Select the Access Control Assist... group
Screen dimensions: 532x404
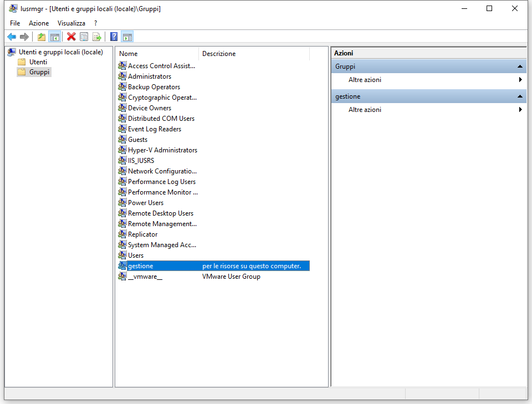coord(161,66)
